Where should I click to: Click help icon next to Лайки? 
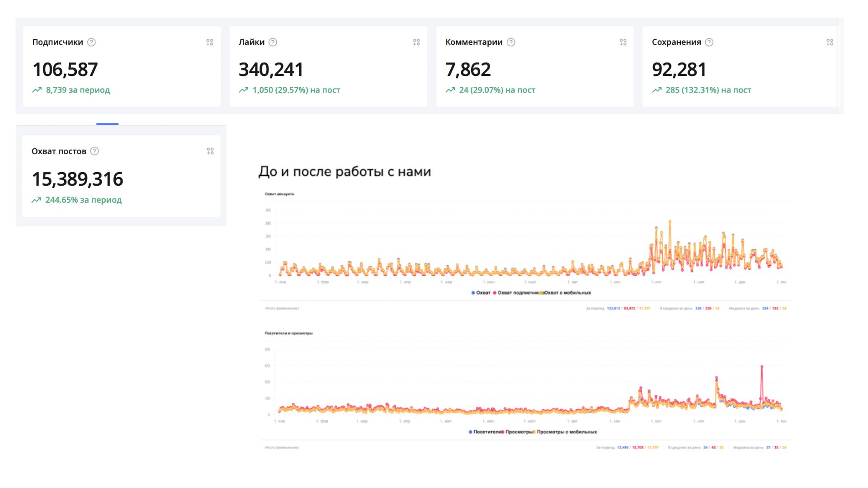click(x=273, y=42)
